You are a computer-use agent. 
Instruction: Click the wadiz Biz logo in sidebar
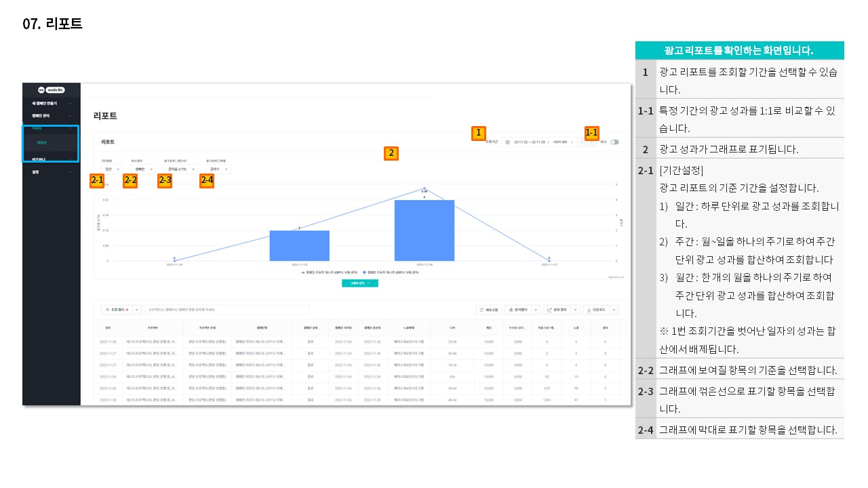51,89
